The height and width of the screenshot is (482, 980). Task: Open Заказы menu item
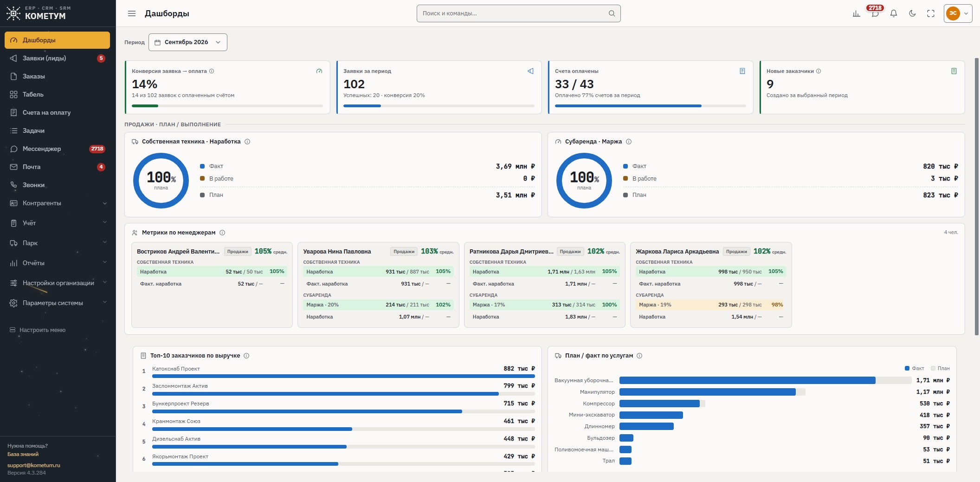[58, 76]
